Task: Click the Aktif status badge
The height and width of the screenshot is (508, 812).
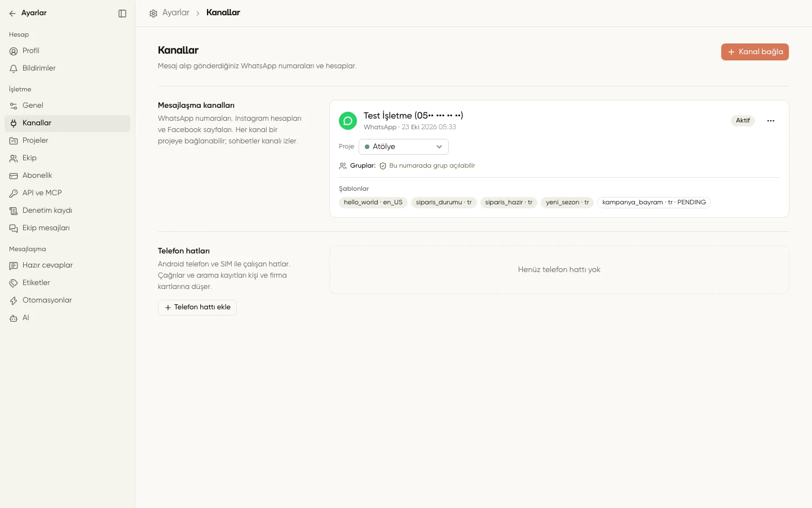Action: [743, 121]
